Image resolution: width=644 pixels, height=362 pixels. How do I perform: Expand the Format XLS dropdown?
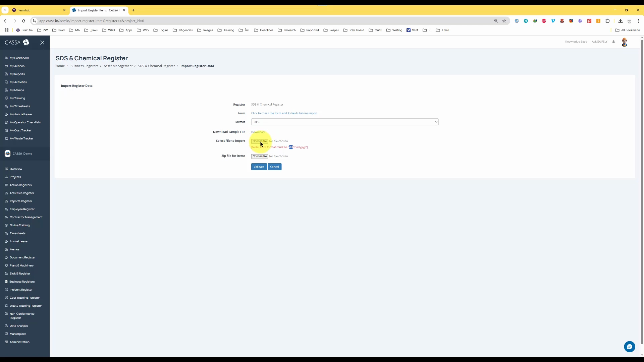click(x=344, y=122)
